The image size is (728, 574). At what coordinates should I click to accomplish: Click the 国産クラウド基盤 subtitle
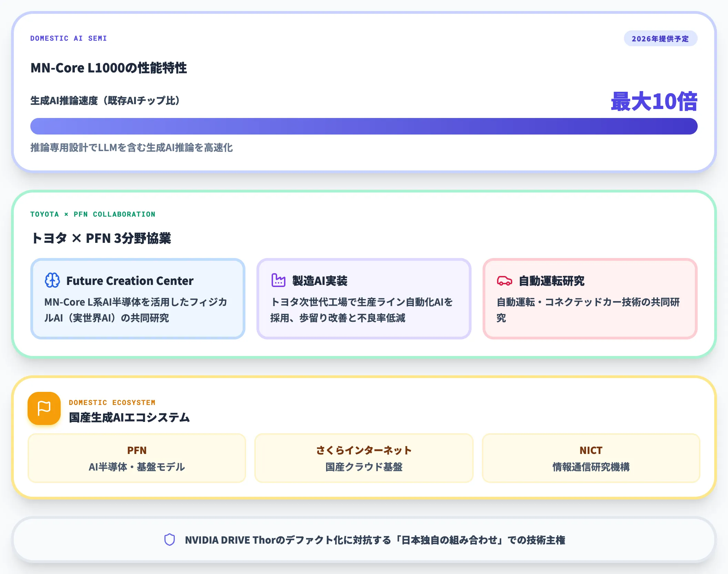pyautogui.click(x=364, y=467)
